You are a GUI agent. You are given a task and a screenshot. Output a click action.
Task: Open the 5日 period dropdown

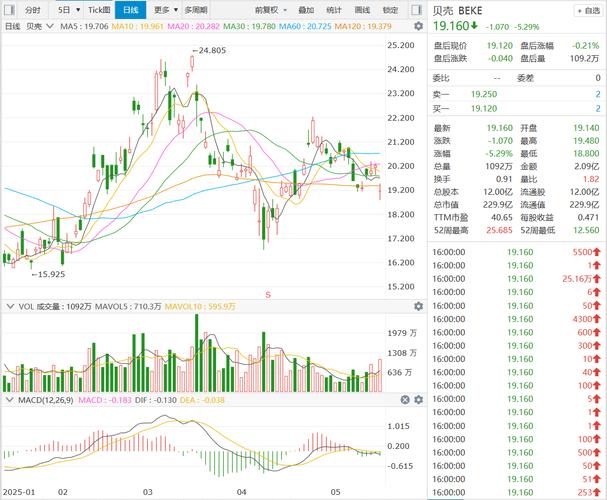(x=65, y=9)
